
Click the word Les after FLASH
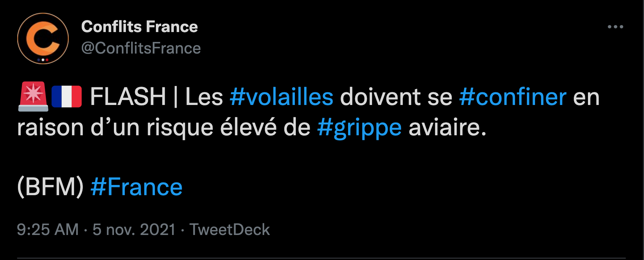tap(204, 97)
